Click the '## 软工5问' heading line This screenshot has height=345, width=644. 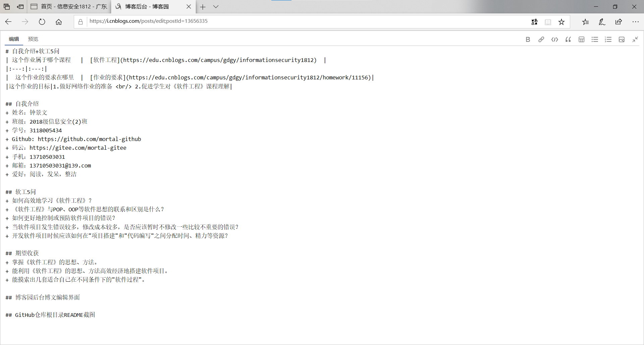(20, 192)
